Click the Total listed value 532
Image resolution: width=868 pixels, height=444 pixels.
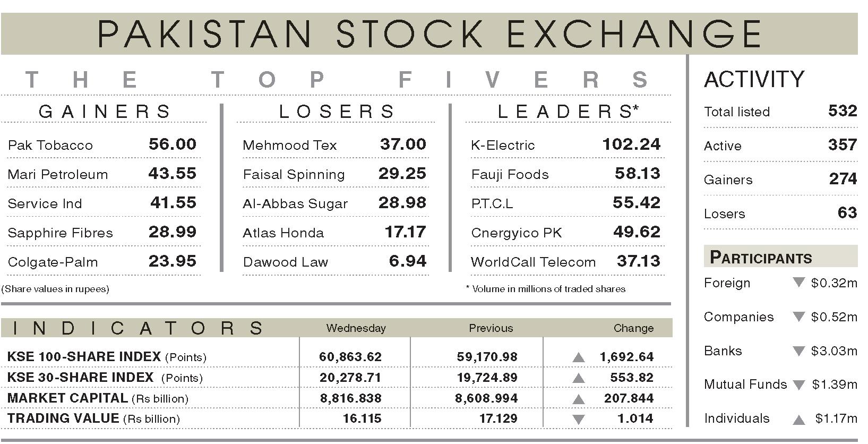[x=842, y=111]
